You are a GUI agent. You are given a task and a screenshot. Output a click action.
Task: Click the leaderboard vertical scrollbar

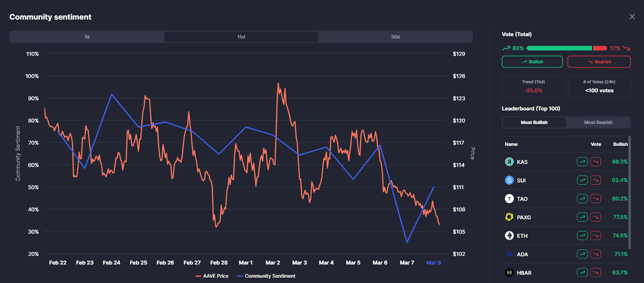coord(630,193)
